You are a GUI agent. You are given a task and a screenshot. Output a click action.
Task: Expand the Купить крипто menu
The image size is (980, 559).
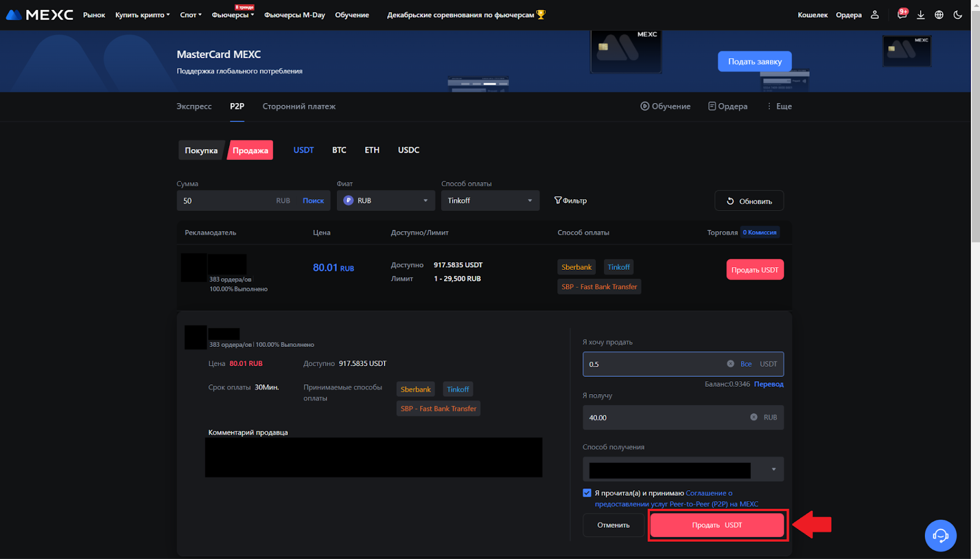(x=142, y=15)
